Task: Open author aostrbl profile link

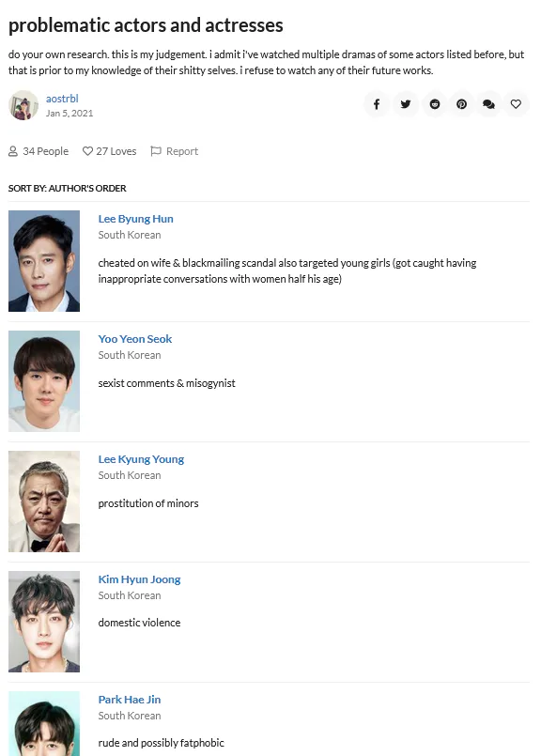Action: pos(62,99)
